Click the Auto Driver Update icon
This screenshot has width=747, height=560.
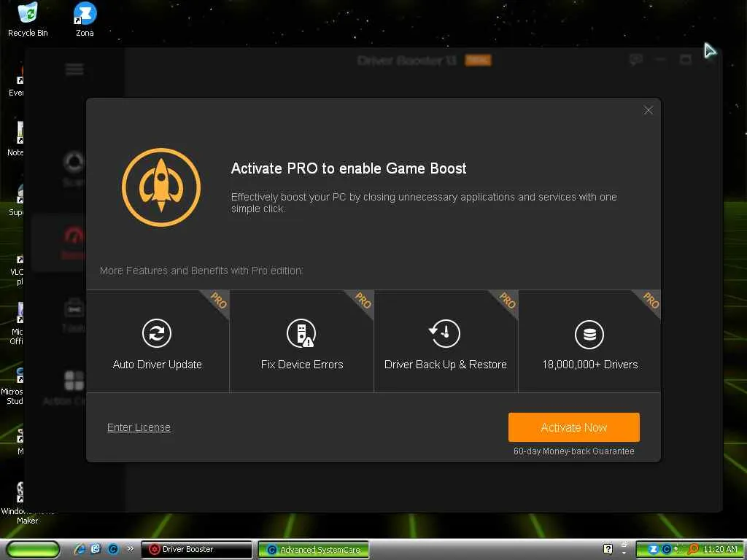[x=157, y=332]
